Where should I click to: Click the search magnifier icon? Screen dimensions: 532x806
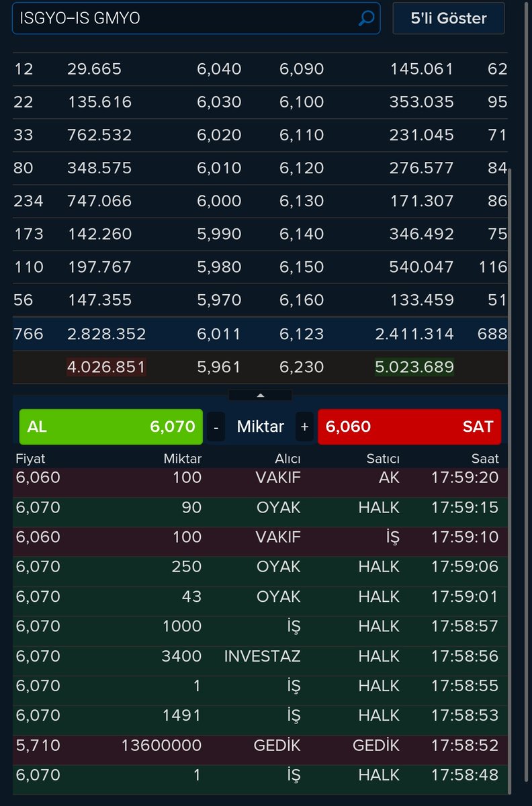[366, 18]
